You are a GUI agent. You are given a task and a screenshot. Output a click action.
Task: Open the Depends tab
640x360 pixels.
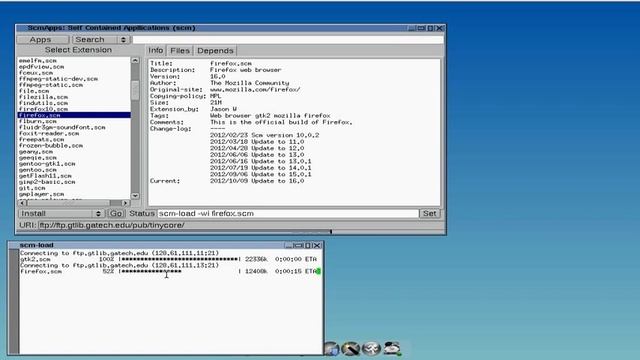[x=215, y=51]
